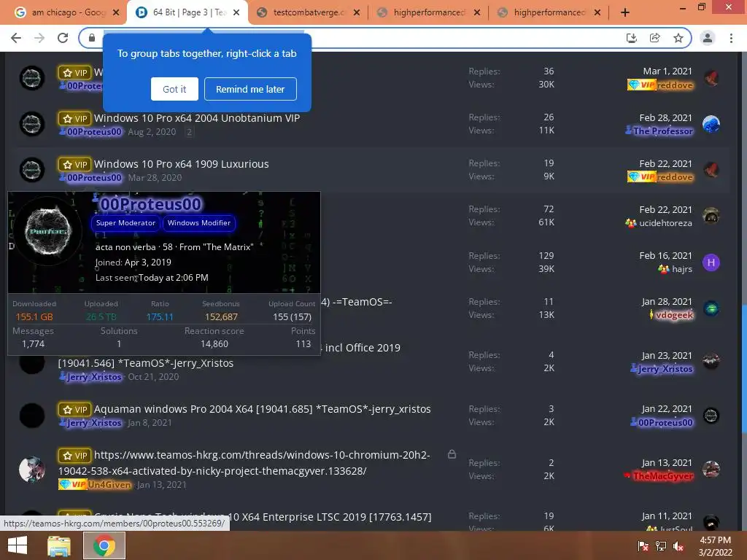Click 'Got it' in the tab groups tip
Image resolution: width=747 pixels, height=560 pixels.
pyautogui.click(x=174, y=89)
